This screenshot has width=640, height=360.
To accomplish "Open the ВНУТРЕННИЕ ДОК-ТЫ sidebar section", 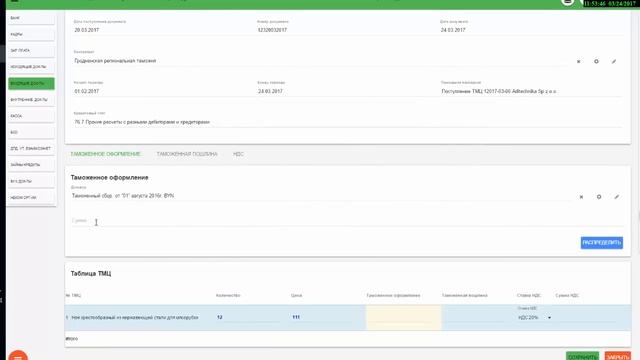I will click(x=31, y=100).
